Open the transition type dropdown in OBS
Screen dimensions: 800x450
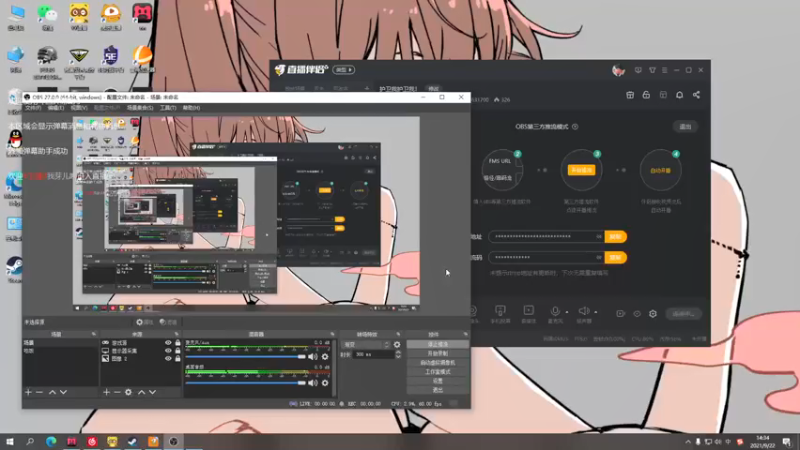tap(365, 345)
